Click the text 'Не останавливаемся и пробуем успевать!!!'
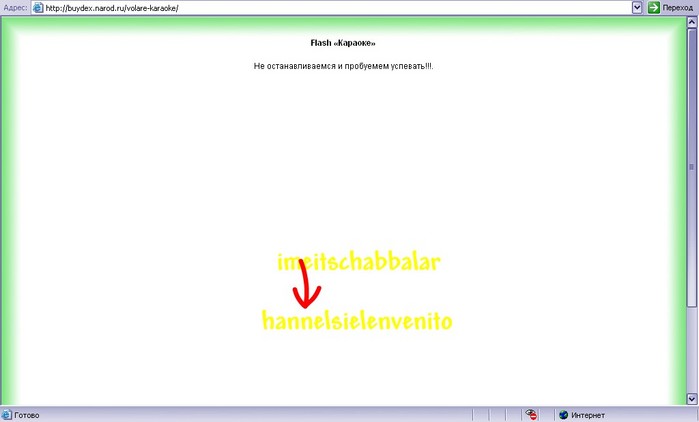 [343, 66]
